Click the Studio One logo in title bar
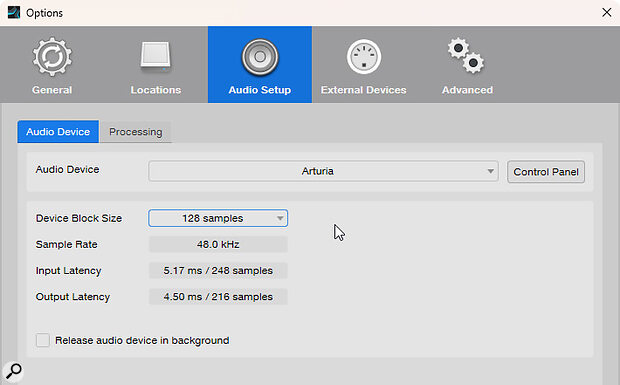Image resolution: width=620 pixels, height=385 pixels. (x=14, y=13)
